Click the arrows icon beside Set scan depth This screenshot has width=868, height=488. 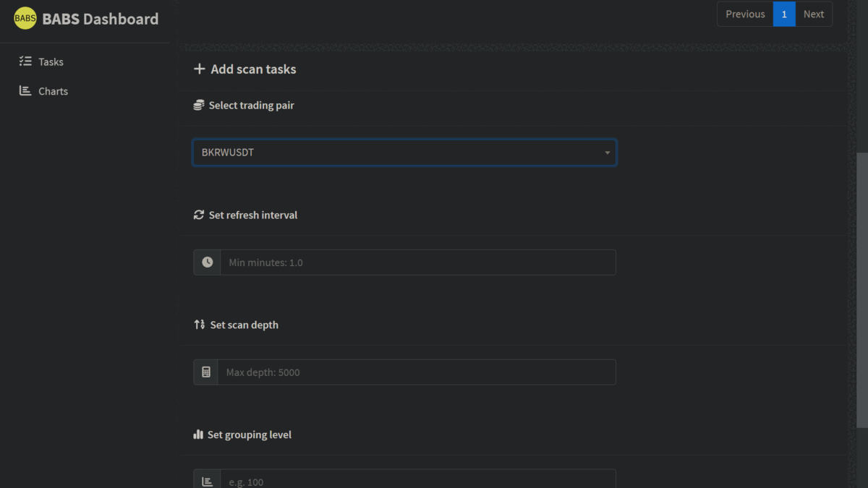(x=200, y=325)
